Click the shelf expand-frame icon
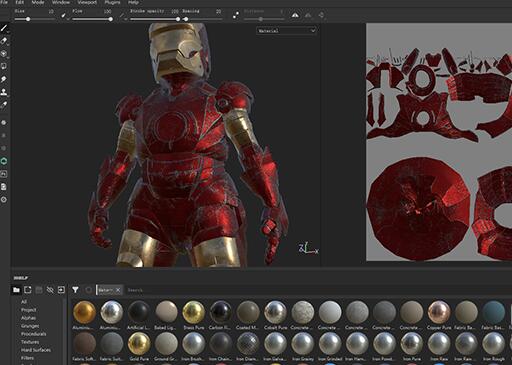The width and height of the screenshot is (512, 365). (x=28, y=290)
